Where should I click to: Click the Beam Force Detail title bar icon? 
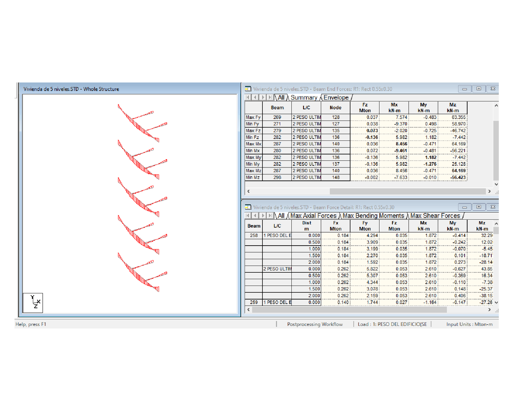(x=249, y=207)
